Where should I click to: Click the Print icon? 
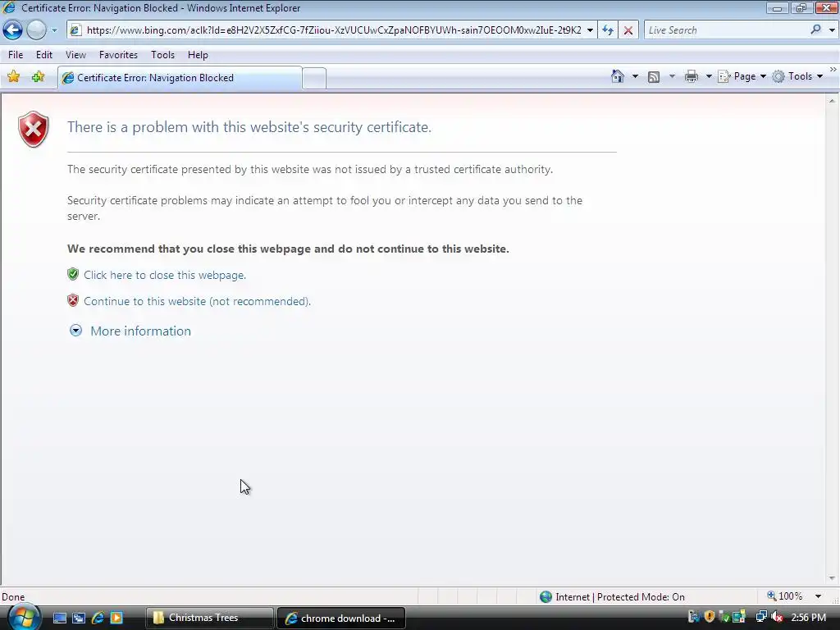pos(691,76)
